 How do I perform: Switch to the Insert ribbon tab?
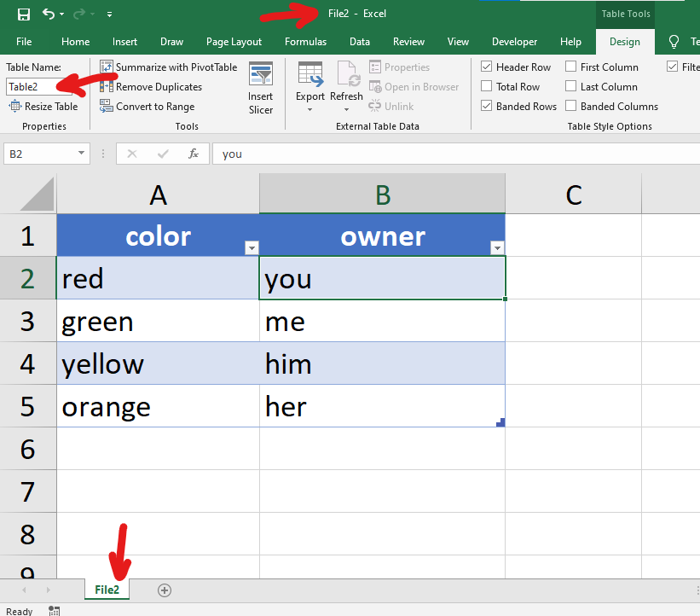tap(124, 42)
